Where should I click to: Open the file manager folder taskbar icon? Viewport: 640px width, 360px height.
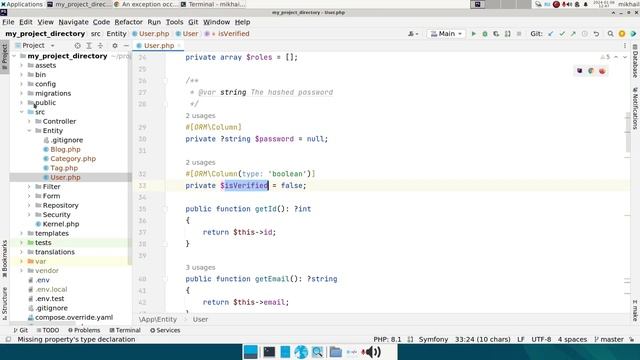pos(336,352)
